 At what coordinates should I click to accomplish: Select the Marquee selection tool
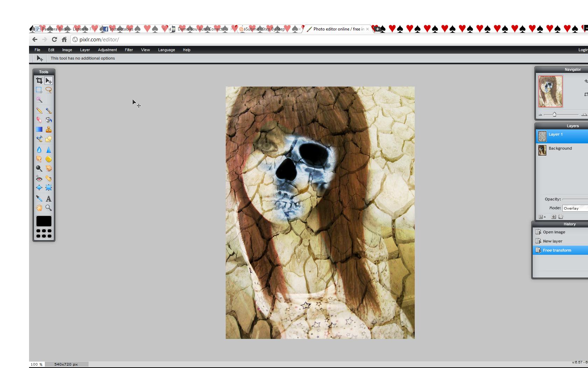[x=39, y=90]
